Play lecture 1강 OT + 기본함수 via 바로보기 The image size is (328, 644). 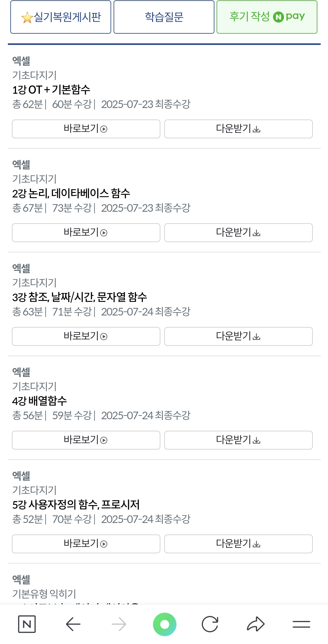[x=86, y=129]
